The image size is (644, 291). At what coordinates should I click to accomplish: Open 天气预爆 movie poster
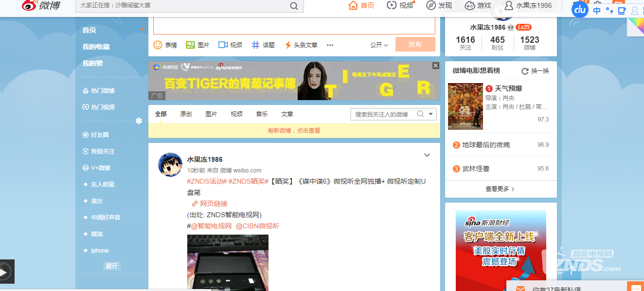(x=465, y=106)
